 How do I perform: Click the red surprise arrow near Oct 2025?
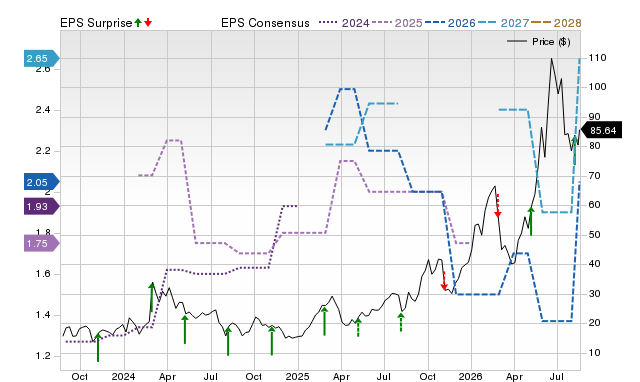(444, 281)
